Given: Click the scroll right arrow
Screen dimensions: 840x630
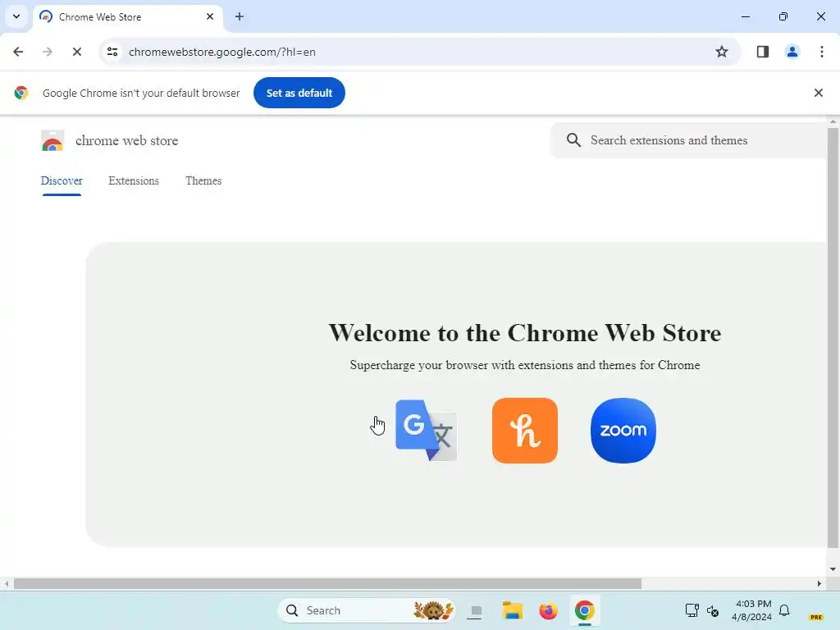Looking at the screenshot, I should [x=819, y=583].
